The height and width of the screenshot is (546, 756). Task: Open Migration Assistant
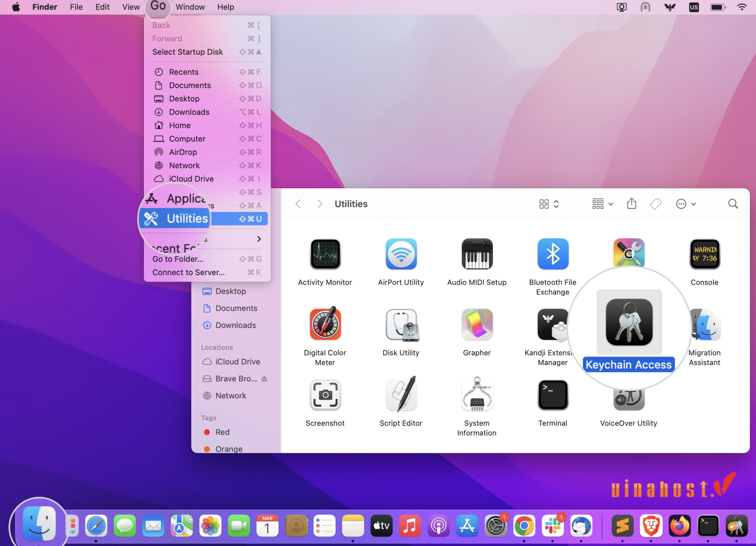coord(706,324)
